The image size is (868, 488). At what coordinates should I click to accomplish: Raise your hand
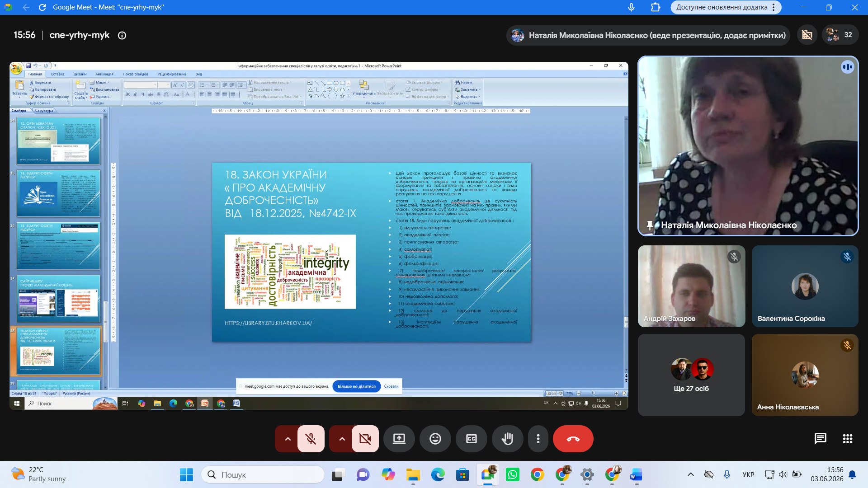(x=508, y=439)
